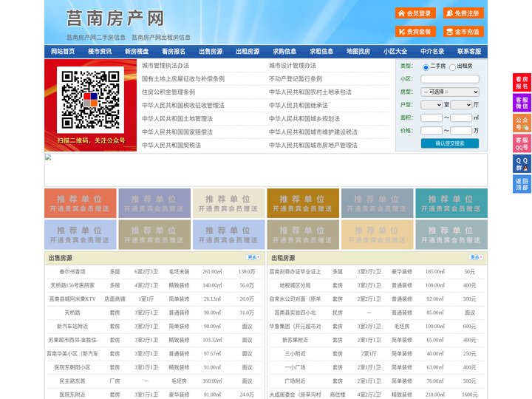Open 民主路东首 sale listing
The width and height of the screenshot is (532, 399).
point(72,381)
